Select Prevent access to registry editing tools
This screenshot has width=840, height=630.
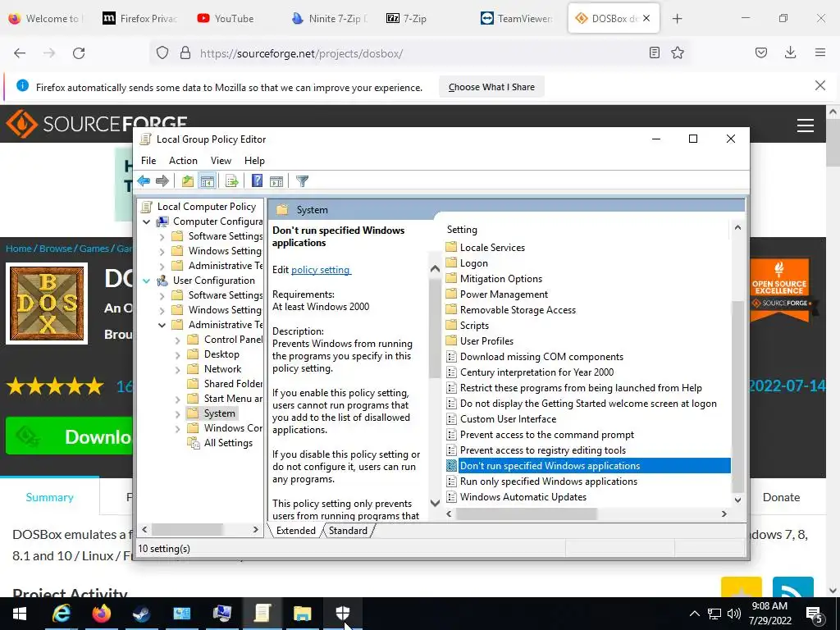(543, 450)
